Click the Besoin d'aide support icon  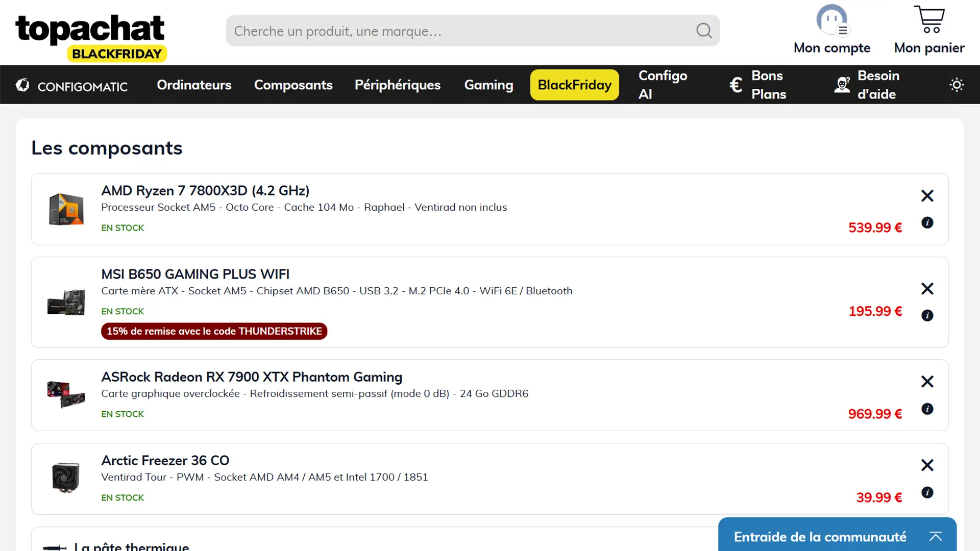point(842,85)
